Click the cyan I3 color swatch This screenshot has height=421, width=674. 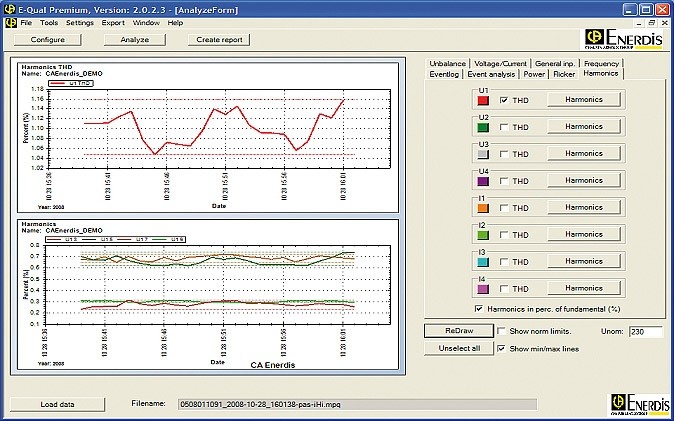pos(484,262)
